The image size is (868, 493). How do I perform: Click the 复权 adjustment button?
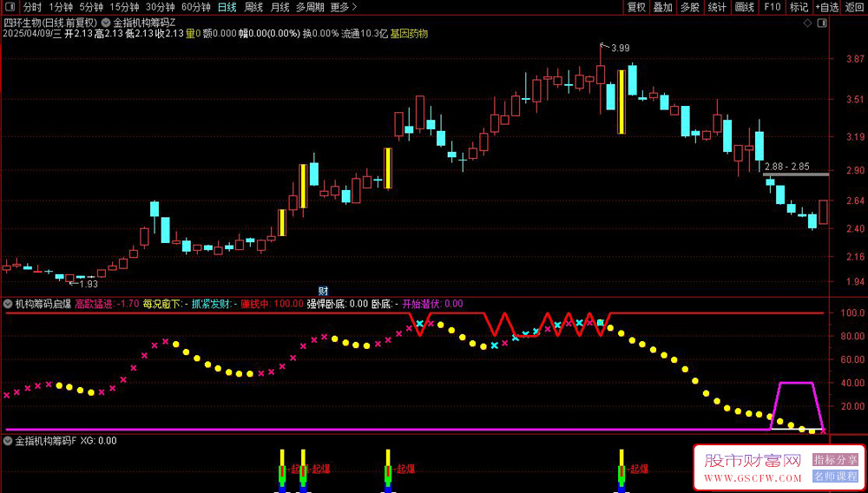(x=636, y=7)
